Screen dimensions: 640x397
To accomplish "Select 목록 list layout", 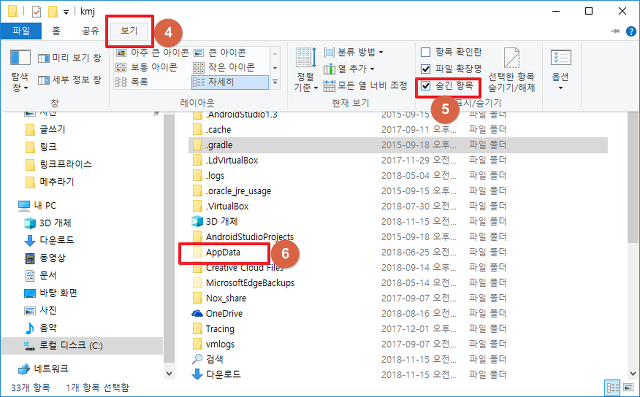I will pos(131,82).
